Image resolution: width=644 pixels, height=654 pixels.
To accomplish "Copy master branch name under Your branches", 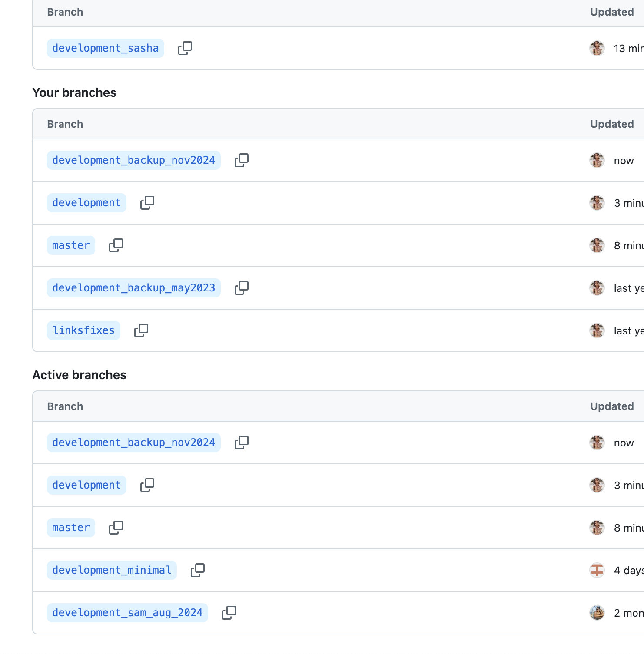I will click(x=116, y=245).
